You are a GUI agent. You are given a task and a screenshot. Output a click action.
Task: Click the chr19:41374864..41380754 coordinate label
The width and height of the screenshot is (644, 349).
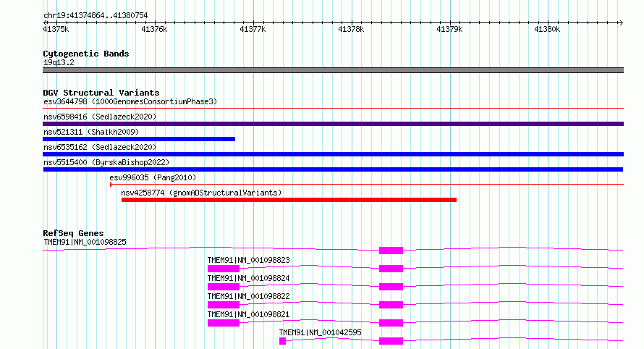(96, 15)
